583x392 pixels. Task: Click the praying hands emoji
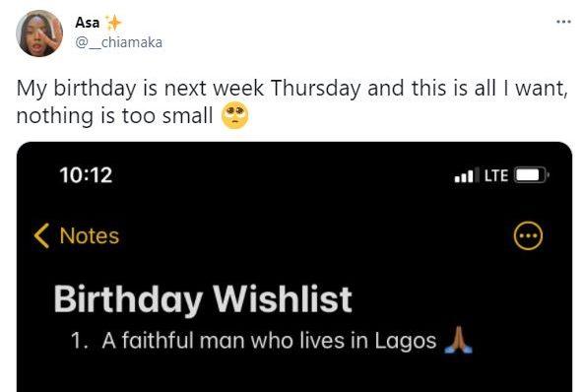pyautogui.click(x=459, y=340)
